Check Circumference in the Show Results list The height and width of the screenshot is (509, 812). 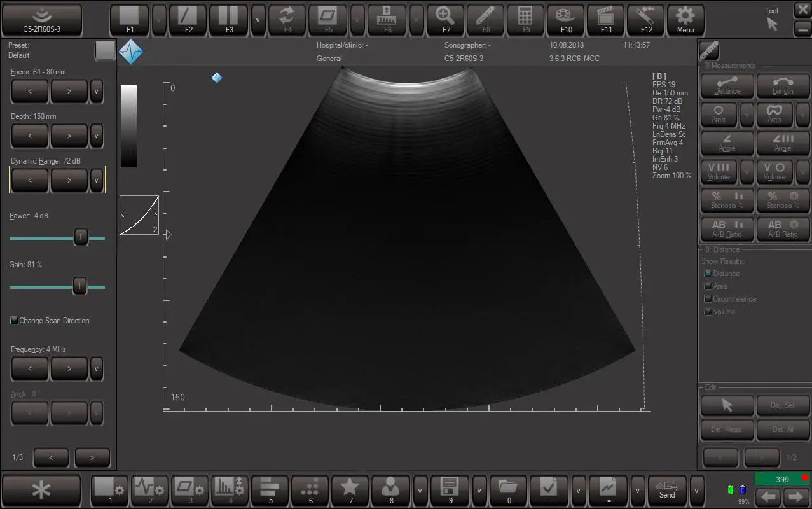(708, 298)
